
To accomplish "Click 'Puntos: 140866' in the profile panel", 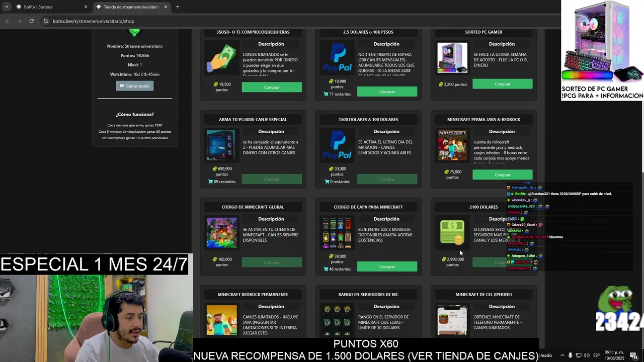I will (x=135, y=56).
